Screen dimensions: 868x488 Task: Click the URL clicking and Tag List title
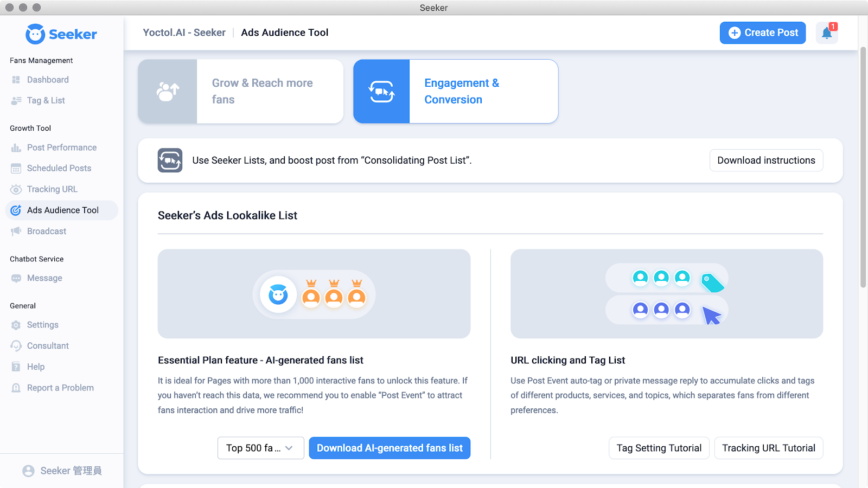click(567, 360)
